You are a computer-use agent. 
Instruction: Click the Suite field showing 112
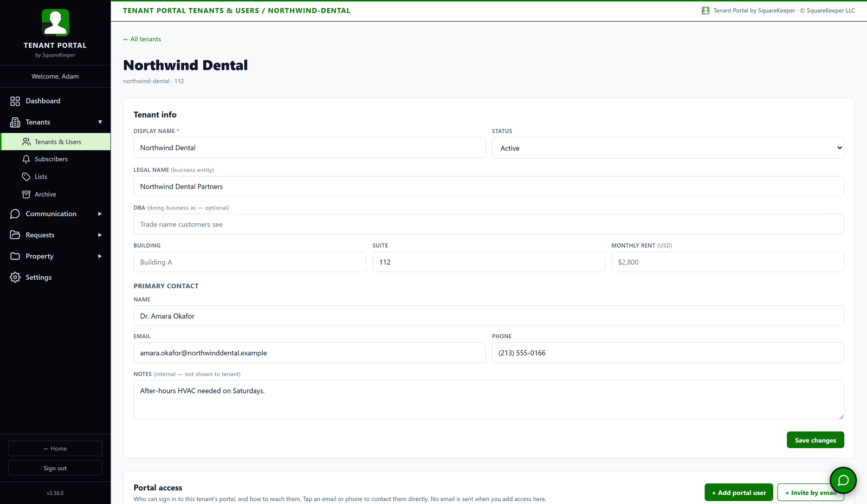[x=489, y=262]
